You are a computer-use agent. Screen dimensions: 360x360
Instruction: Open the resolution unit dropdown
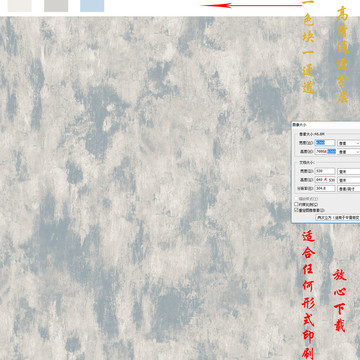(349, 188)
